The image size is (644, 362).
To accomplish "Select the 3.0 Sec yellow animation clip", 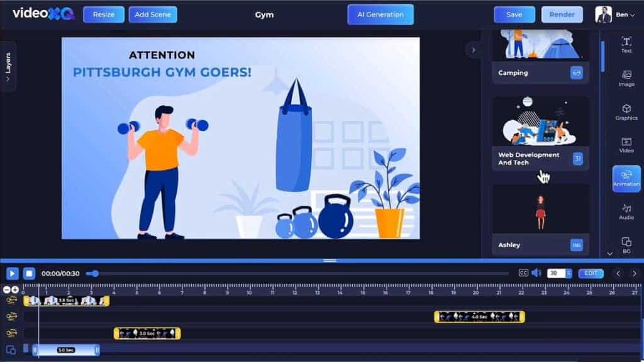I will [147, 333].
